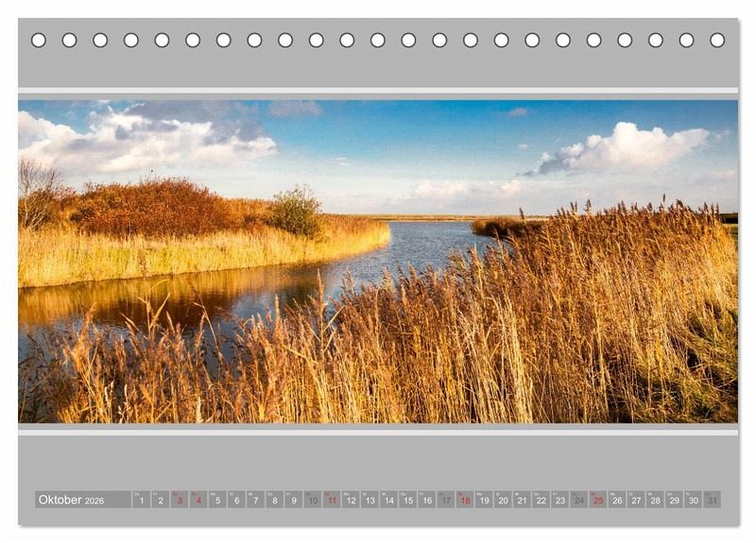Select the landscape photo of the reeds

pyautogui.click(x=378, y=262)
